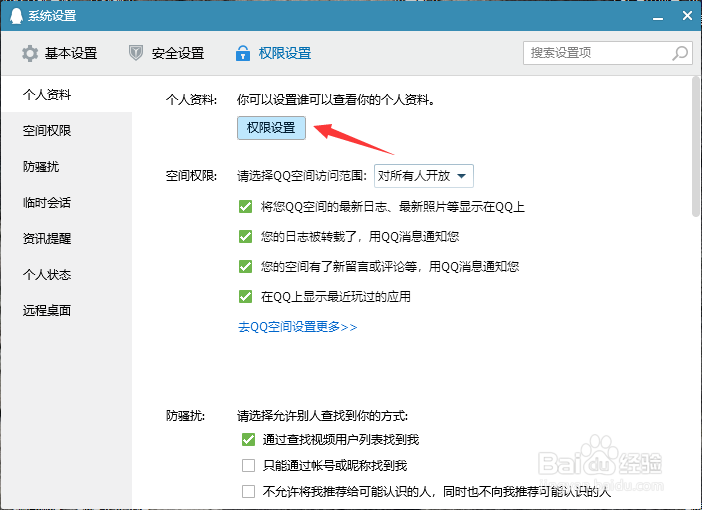Select the 权限设置 tab

[273, 53]
